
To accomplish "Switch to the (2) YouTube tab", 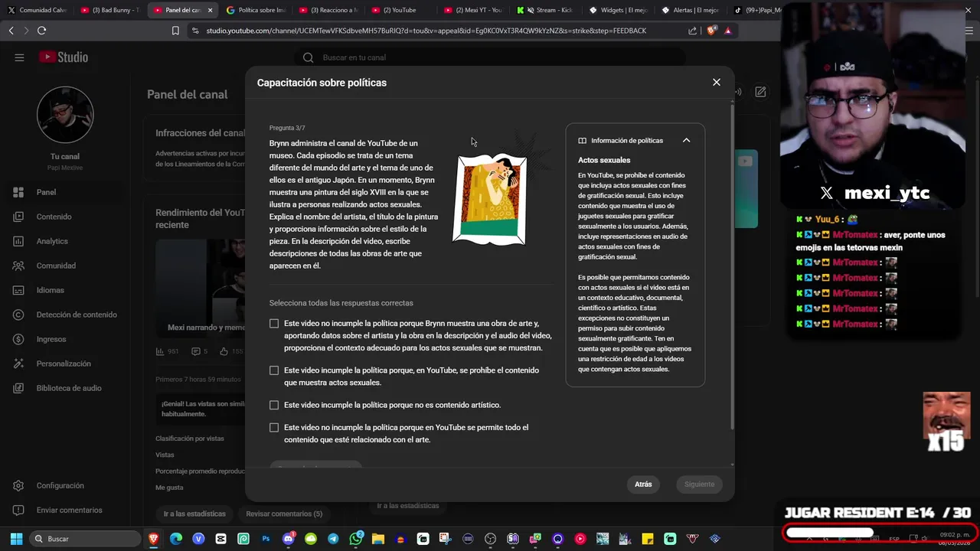I will pos(400,10).
